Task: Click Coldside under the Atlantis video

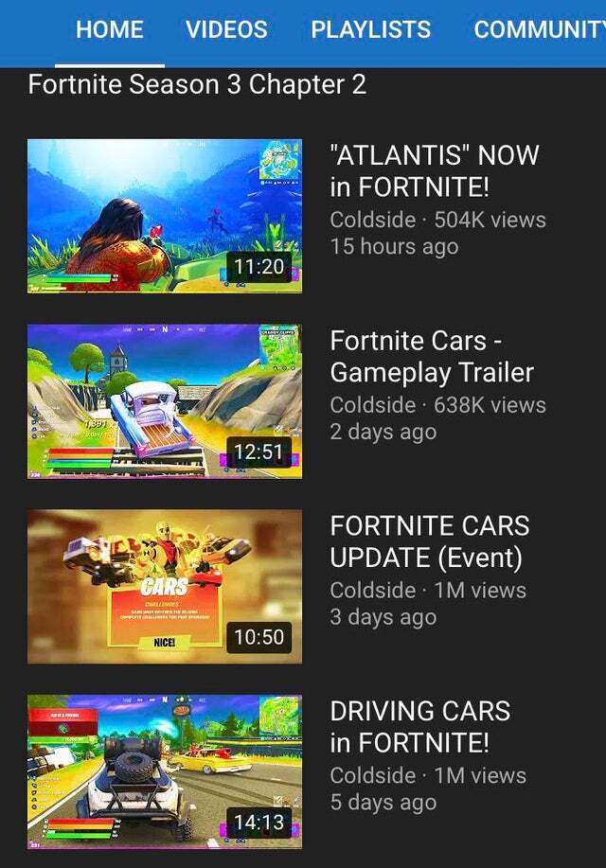Action: [x=373, y=220]
